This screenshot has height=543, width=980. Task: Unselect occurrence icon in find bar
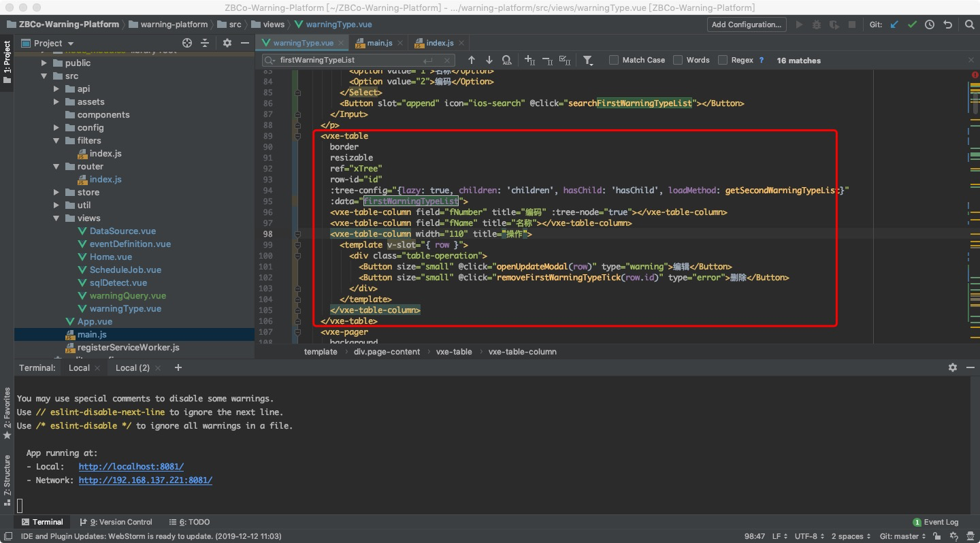547,60
